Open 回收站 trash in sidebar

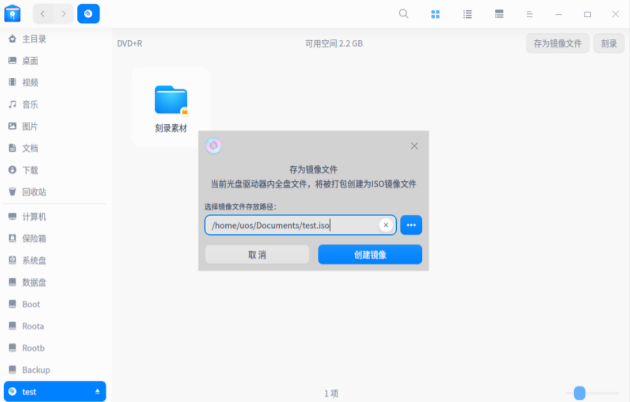55,192
